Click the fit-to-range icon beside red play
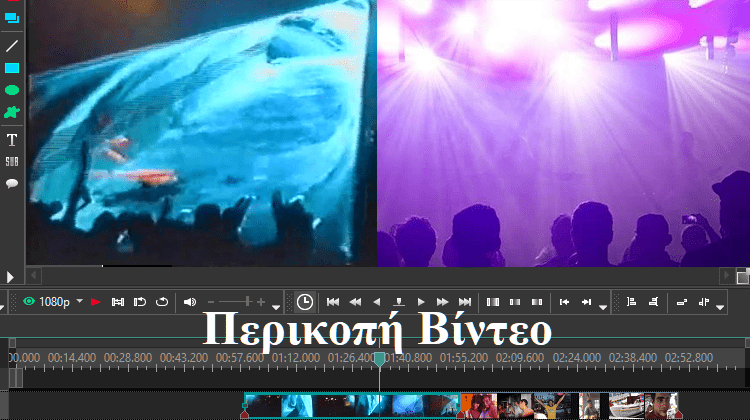750x420 pixels. [118, 302]
